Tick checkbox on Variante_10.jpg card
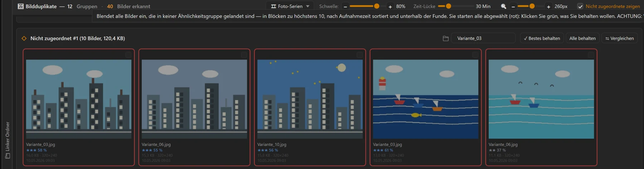Viewport: 644px width, 169px height. tap(360, 55)
